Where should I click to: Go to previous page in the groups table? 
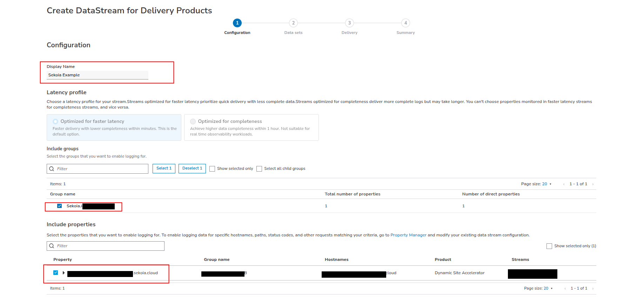[564, 184]
